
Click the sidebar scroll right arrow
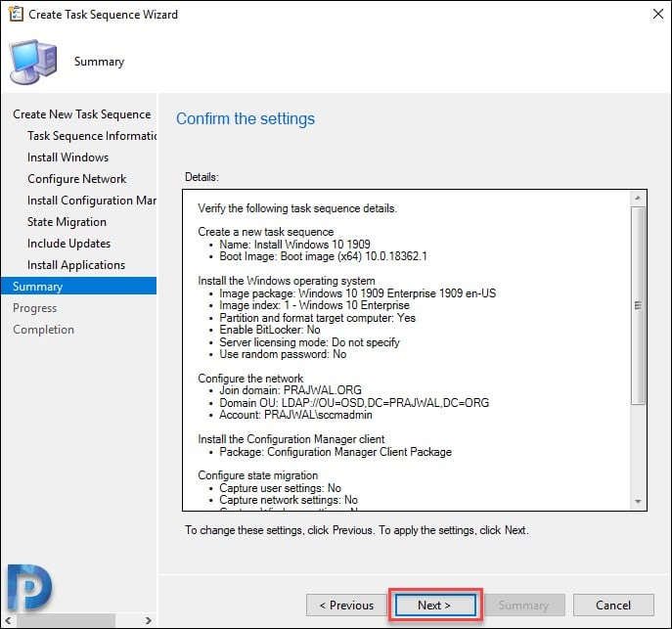click(x=149, y=620)
